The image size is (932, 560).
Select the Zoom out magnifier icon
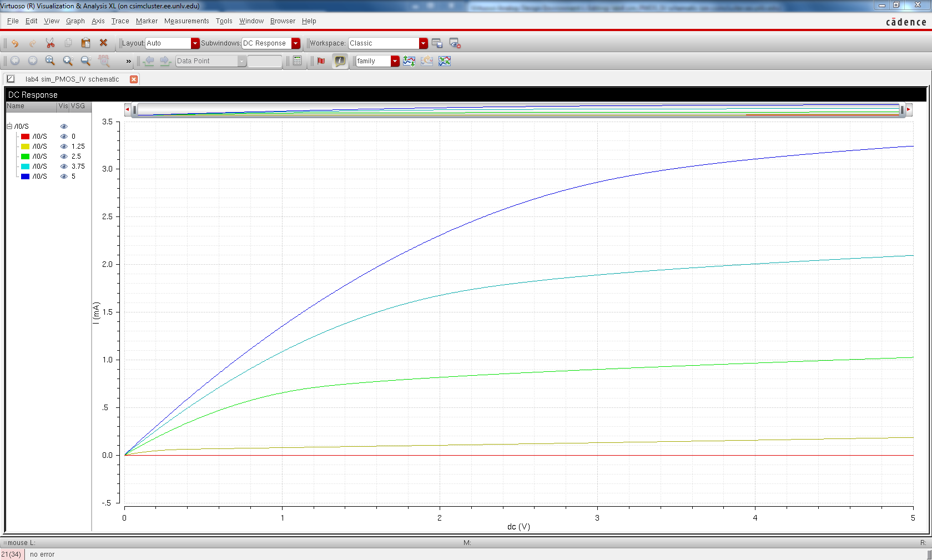point(85,60)
